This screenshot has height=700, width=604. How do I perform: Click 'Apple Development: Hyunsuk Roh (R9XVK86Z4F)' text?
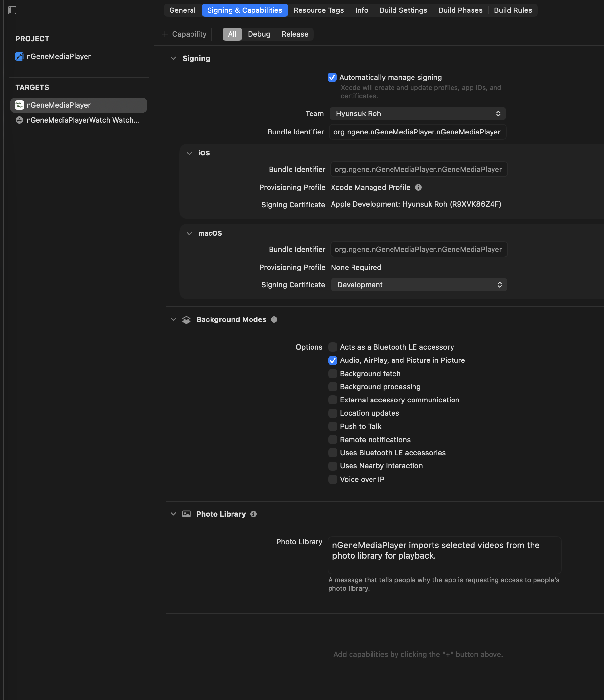click(x=416, y=204)
